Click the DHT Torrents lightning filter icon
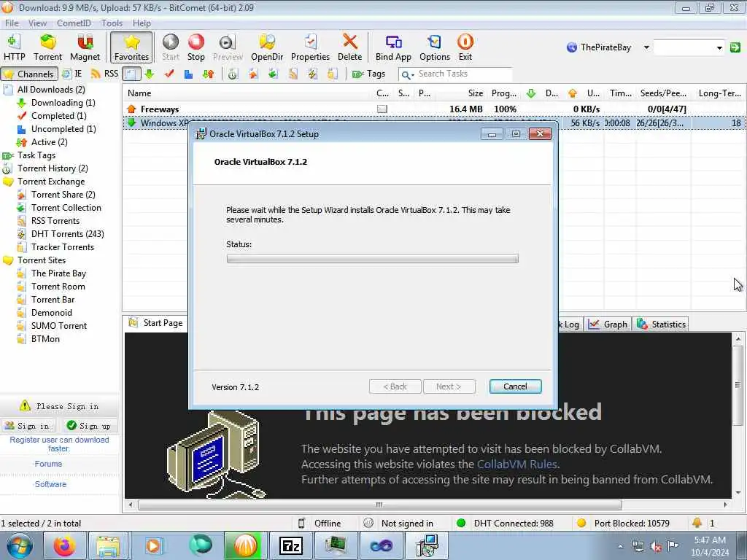This screenshot has height=560, width=747. [x=312, y=74]
